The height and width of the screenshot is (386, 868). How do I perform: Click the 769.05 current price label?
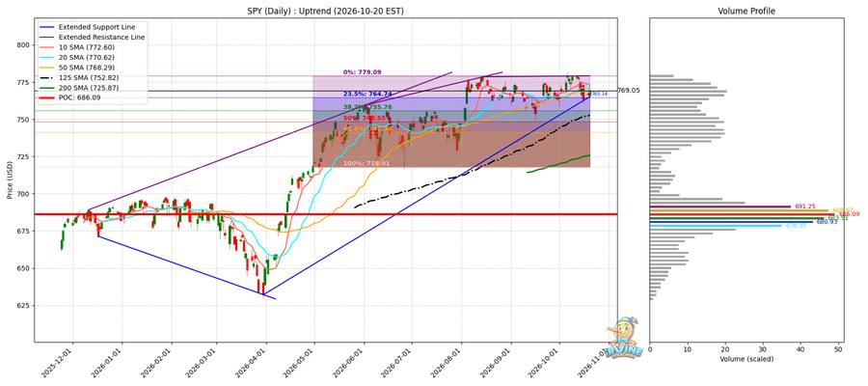628,91
